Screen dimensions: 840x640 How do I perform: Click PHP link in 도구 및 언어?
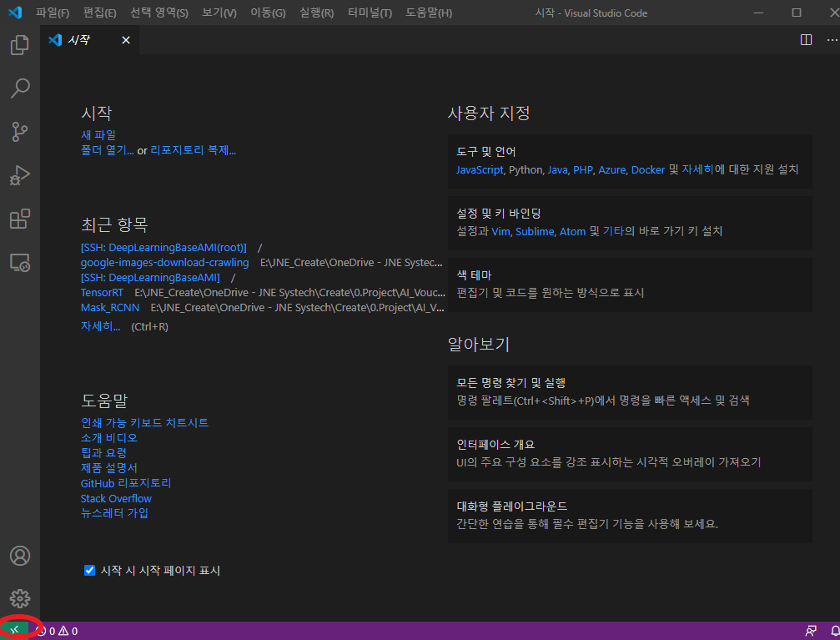(x=583, y=170)
